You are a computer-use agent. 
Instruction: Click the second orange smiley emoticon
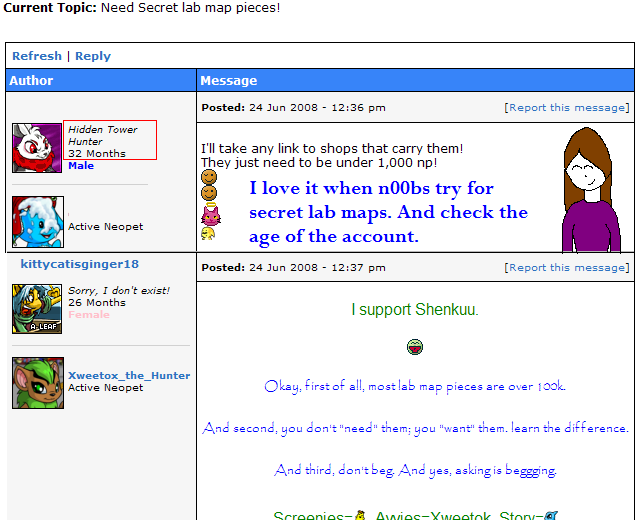coord(209,193)
